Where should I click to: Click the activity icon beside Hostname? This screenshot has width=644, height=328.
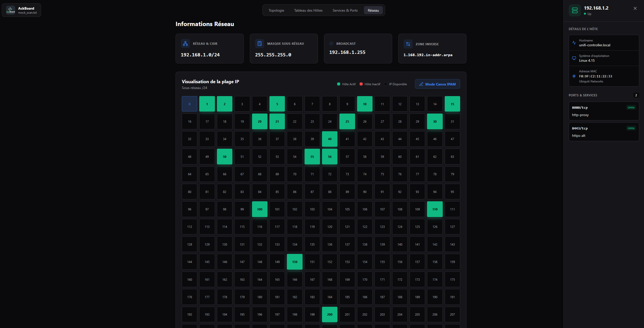click(574, 43)
